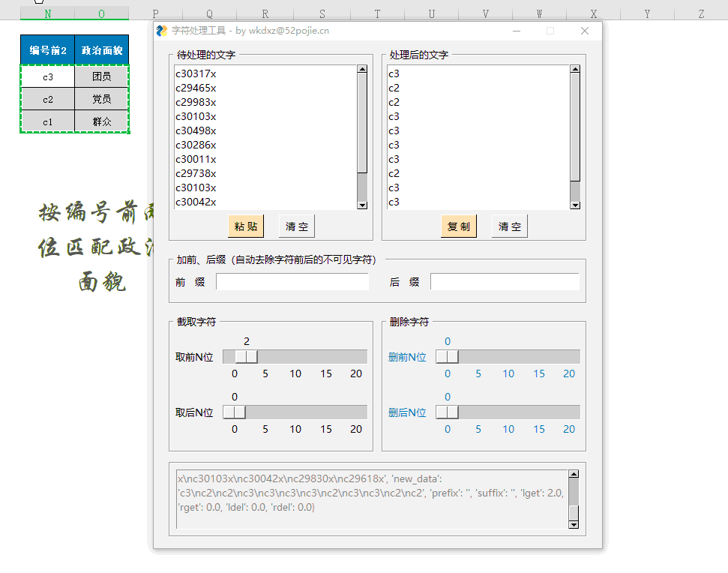728x573 pixels.
Task: Click the 复制 copy button
Action: (458, 226)
